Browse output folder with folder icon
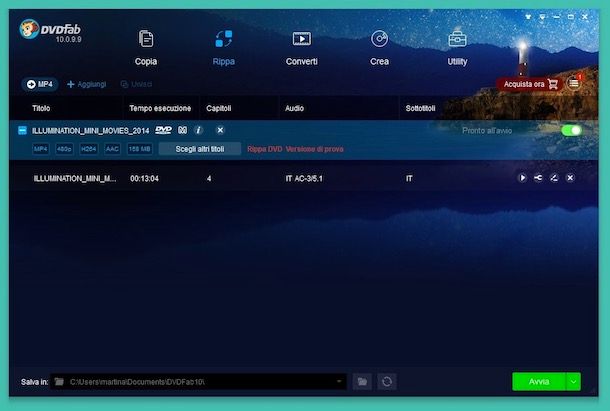610x411 pixels. [x=362, y=381]
